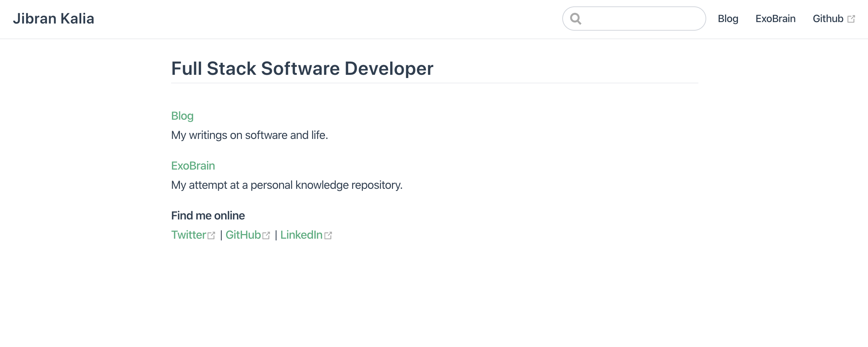Follow the green Blog link in page content

[182, 116]
